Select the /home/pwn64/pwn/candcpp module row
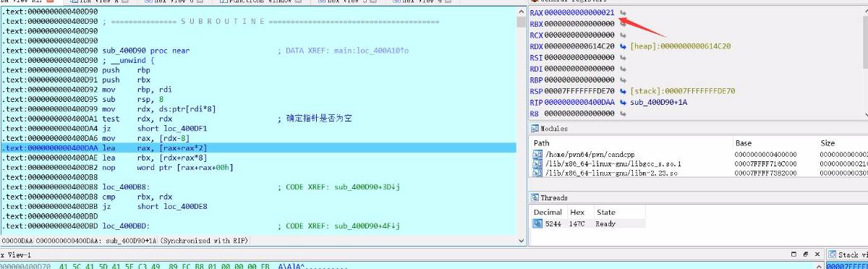The height and width of the screenshot is (269, 868). [699, 155]
